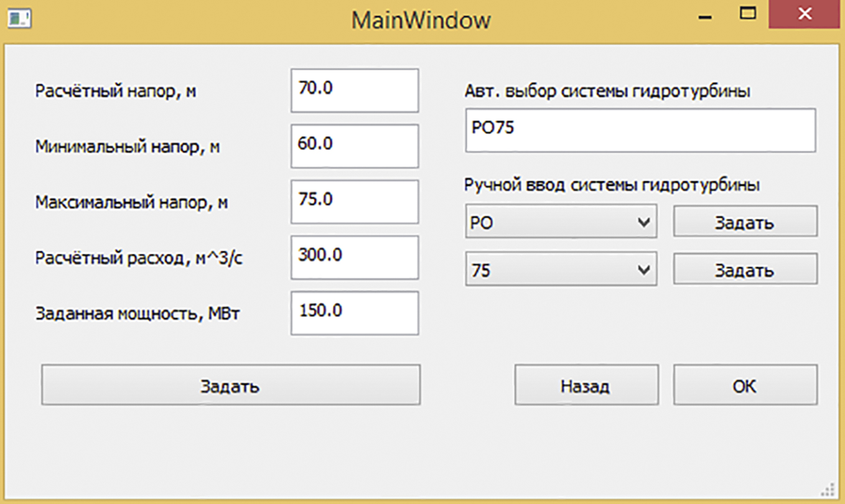
Task: Expand the dropdown showing value 75
Action: point(561,269)
